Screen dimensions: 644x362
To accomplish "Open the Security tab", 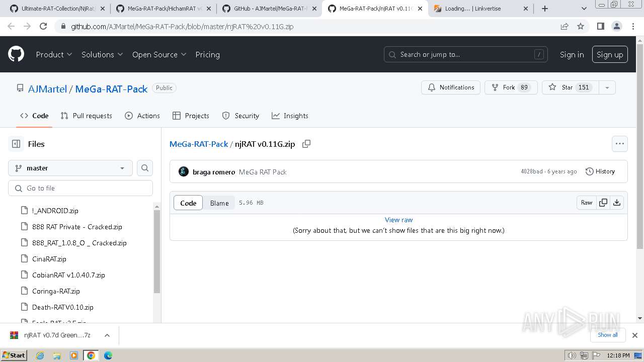I will 240,116.
